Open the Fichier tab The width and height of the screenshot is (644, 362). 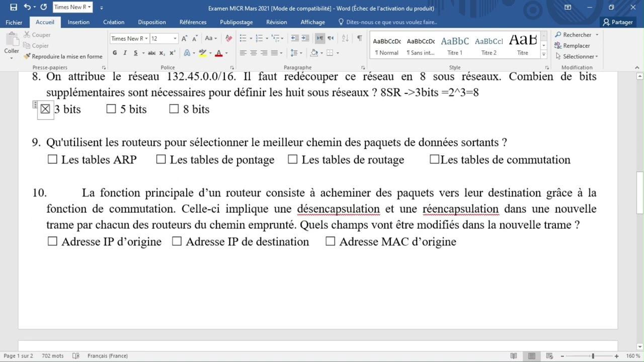14,22
